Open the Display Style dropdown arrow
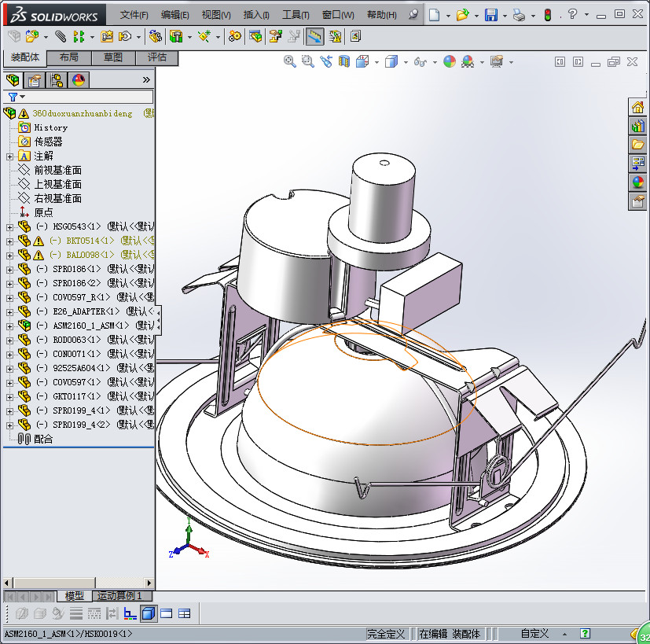The height and width of the screenshot is (644, 650). tap(406, 62)
